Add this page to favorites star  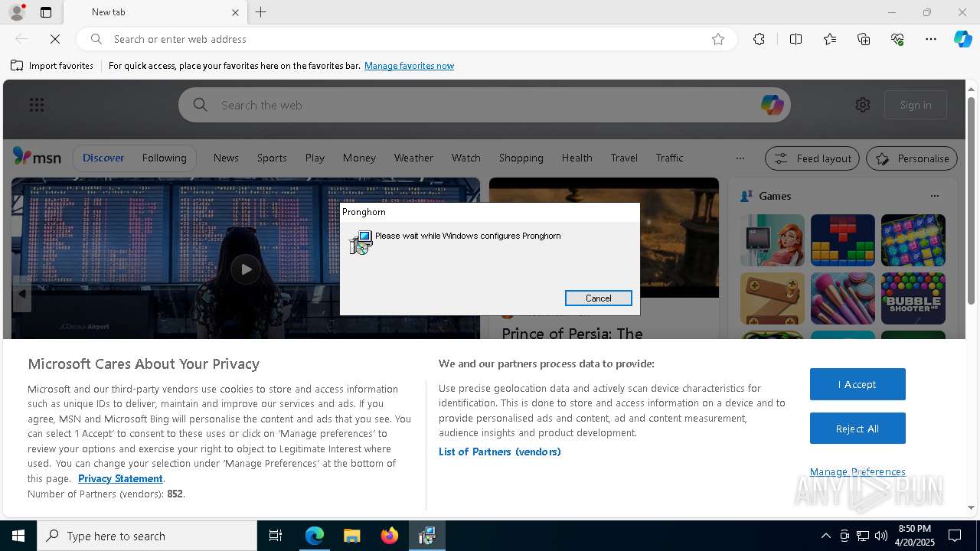(718, 39)
